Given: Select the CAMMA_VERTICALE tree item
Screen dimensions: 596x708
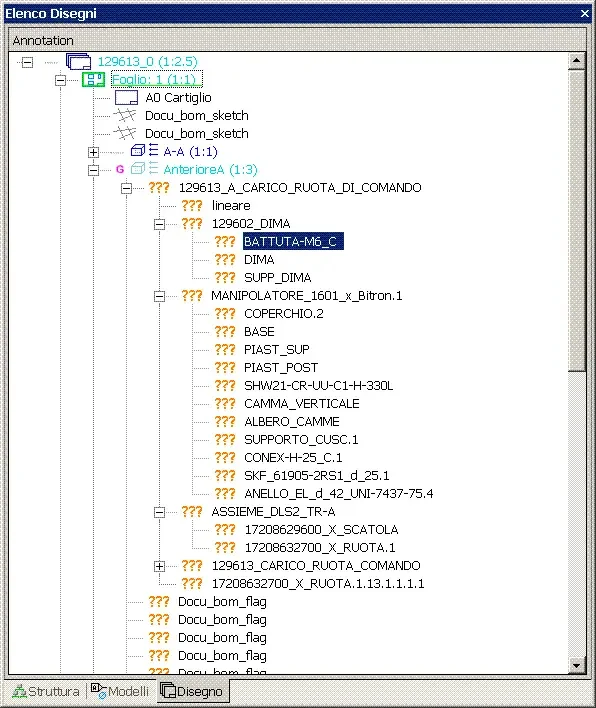Looking at the screenshot, I should tap(302, 403).
